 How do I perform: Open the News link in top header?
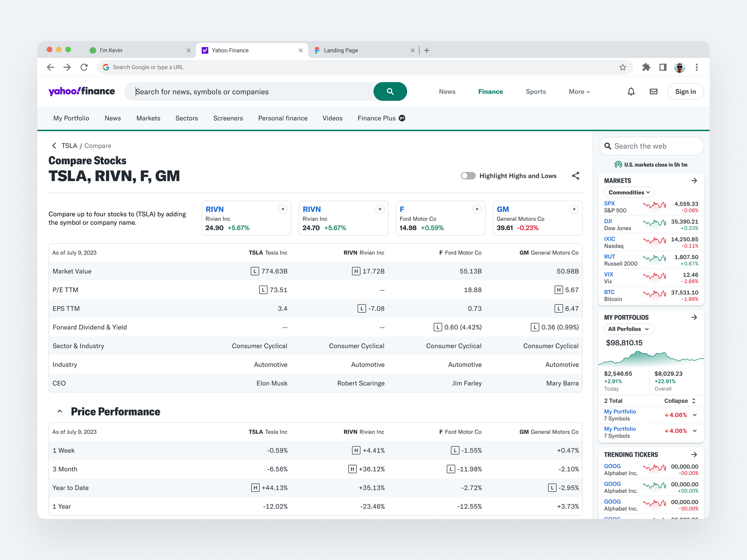(447, 91)
